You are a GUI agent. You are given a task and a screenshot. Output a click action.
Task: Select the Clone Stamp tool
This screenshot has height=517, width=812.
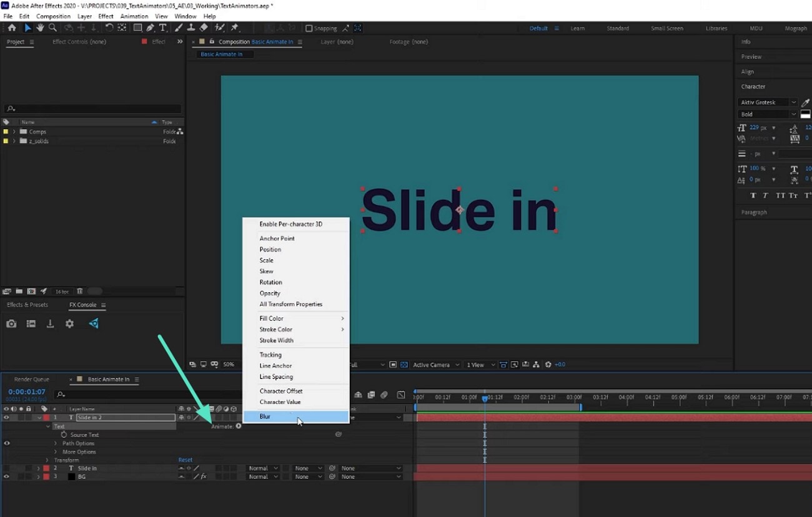point(191,28)
